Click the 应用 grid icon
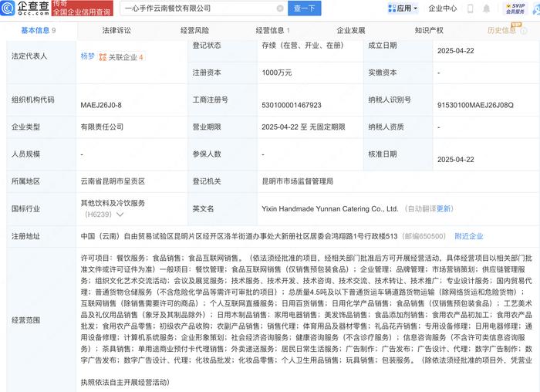 click(392, 8)
